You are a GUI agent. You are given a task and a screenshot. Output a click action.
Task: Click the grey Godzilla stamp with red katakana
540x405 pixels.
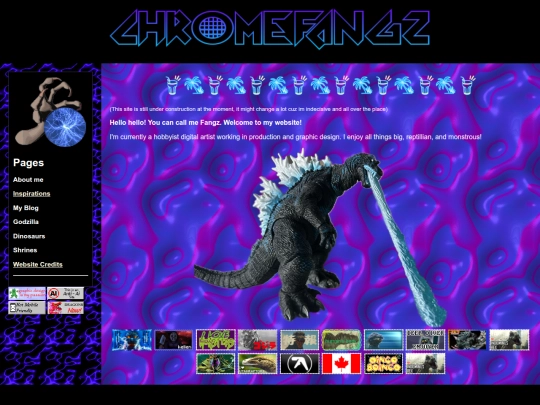pos(258,340)
